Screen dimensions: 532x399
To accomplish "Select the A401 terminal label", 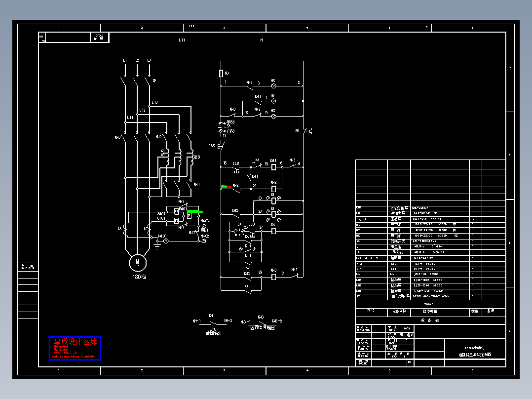I will (161, 214).
